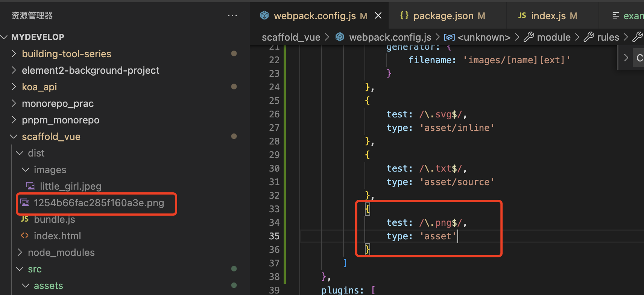Image resolution: width=644 pixels, height=295 pixels.
Task: Expand the collapsed find widget arrow
Action: pos(626,58)
